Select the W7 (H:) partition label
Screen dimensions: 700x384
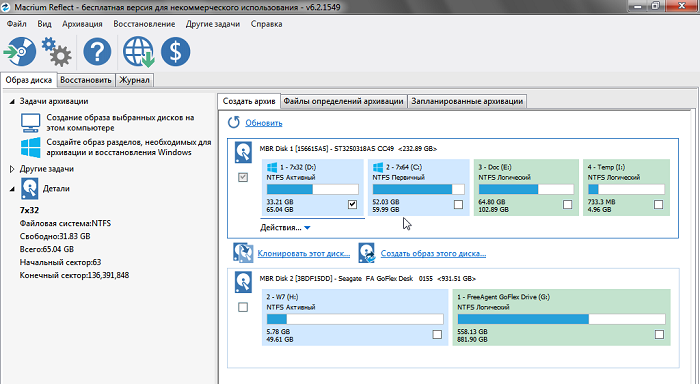282,297
